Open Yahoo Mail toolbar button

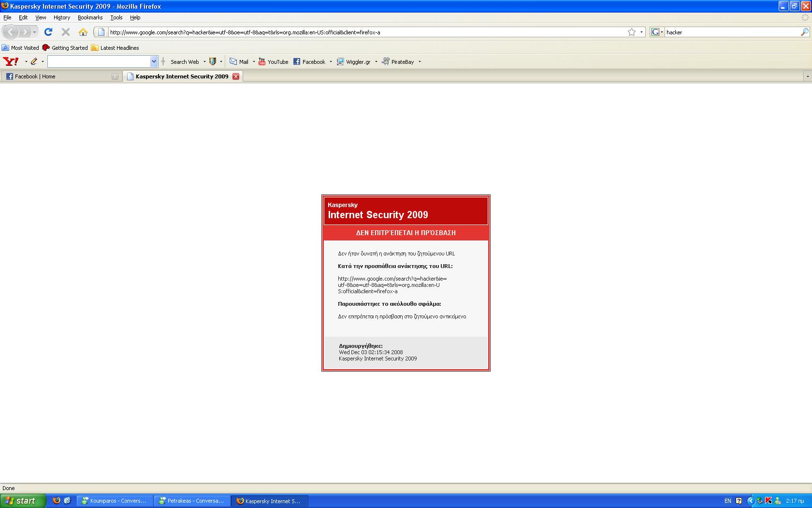coord(239,61)
